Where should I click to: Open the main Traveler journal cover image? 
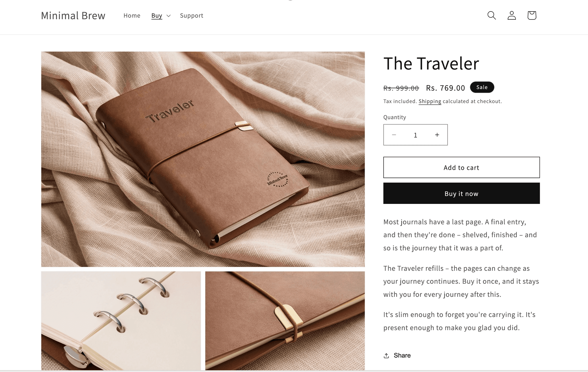click(203, 159)
